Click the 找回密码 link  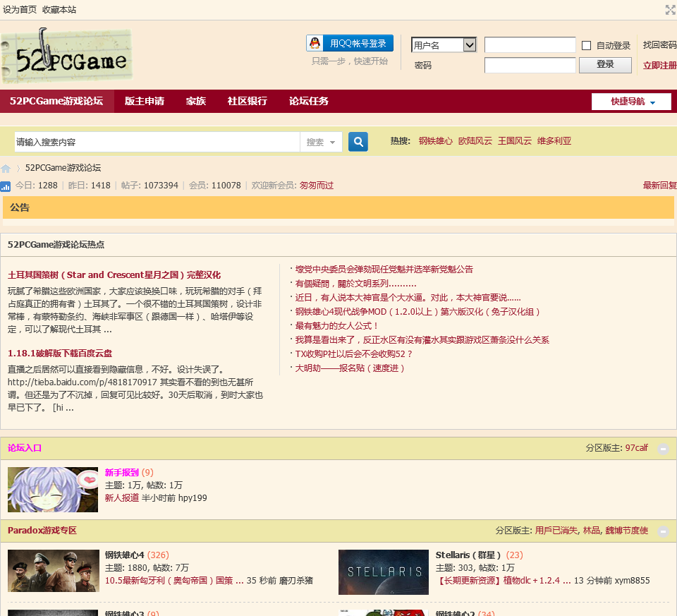[x=660, y=45]
